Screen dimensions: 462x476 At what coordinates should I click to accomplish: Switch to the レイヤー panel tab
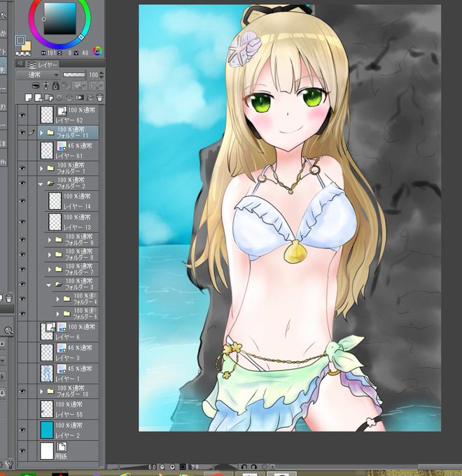click(x=43, y=64)
